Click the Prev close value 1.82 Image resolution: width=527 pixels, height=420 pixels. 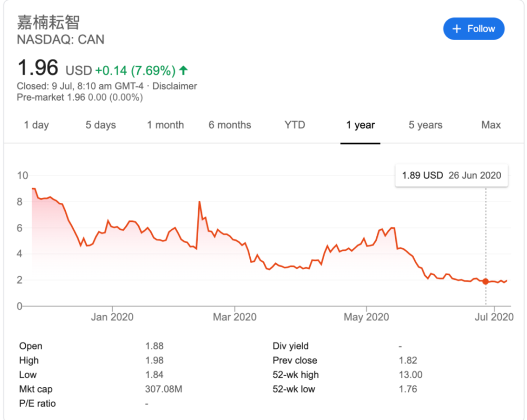408,360
